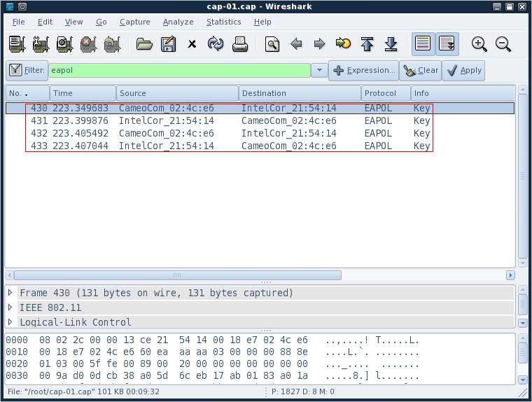Reload the capture file icon
532x402 pixels.
[x=216, y=44]
